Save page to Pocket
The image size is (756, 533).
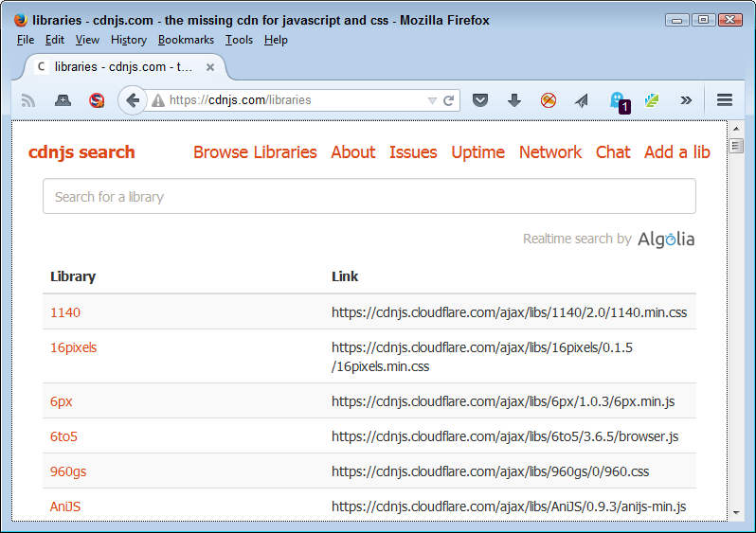480,100
